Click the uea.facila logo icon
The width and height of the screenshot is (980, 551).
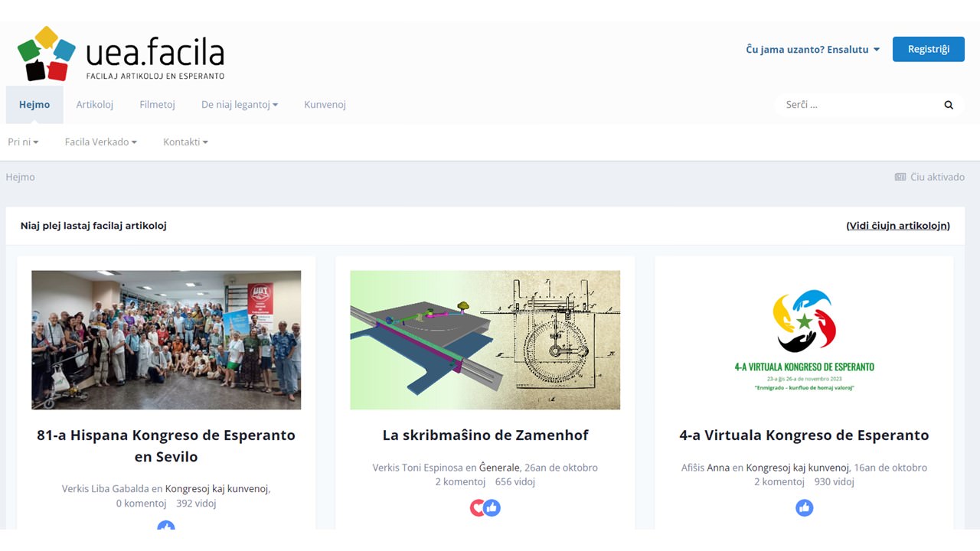[x=46, y=54]
